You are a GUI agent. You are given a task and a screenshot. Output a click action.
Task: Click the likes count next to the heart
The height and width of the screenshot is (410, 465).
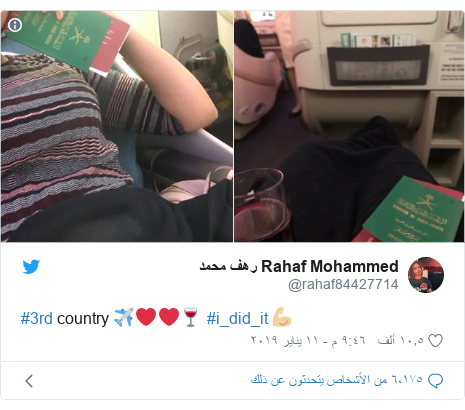pyautogui.click(x=401, y=340)
